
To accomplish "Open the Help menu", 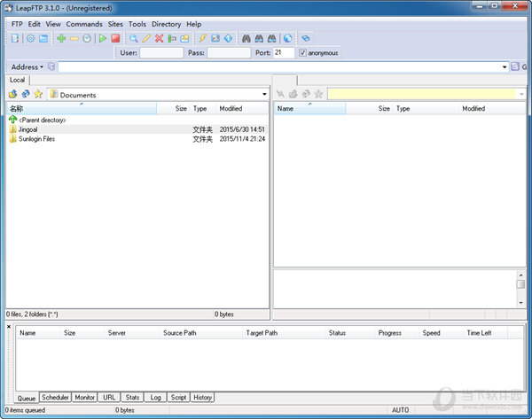I will coord(193,24).
